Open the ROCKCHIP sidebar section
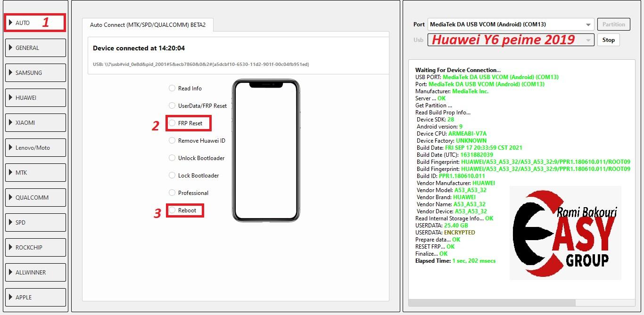 click(35, 247)
